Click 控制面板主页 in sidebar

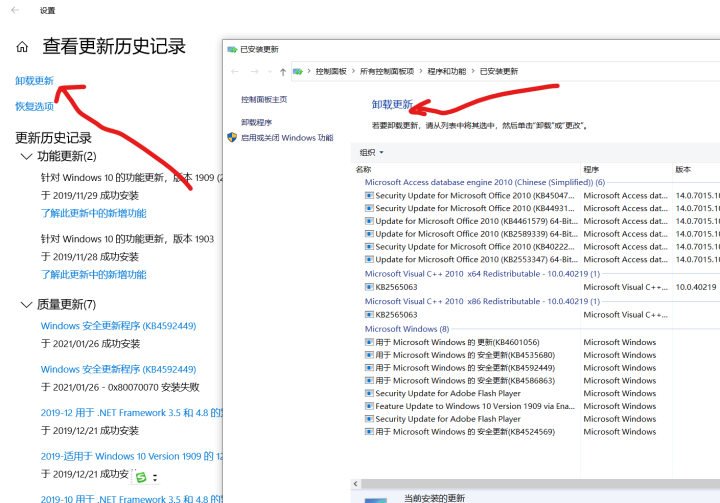(264, 99)
